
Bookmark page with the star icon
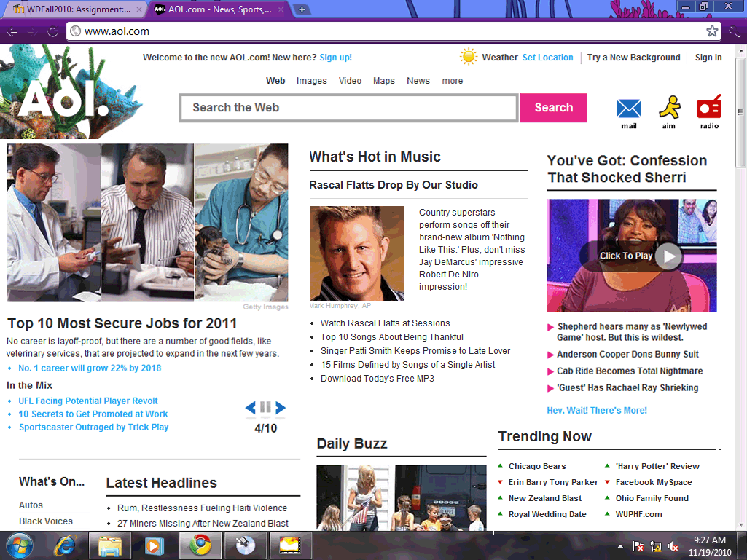[712, 31]
